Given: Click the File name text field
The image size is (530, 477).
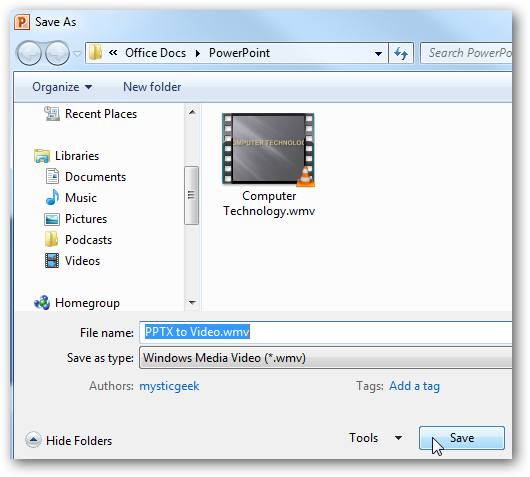Looking at the screenshot, I should tap(326, 332).
